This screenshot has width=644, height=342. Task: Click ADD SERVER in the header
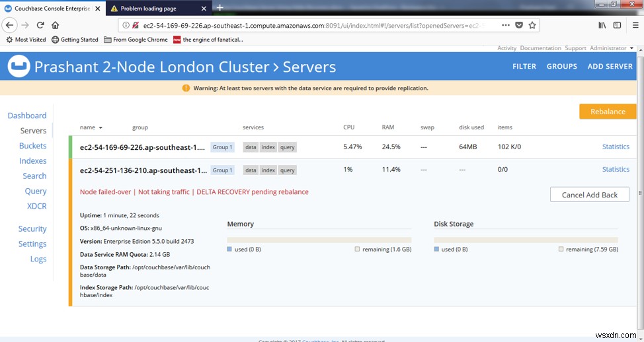click(x=610, y=67)
